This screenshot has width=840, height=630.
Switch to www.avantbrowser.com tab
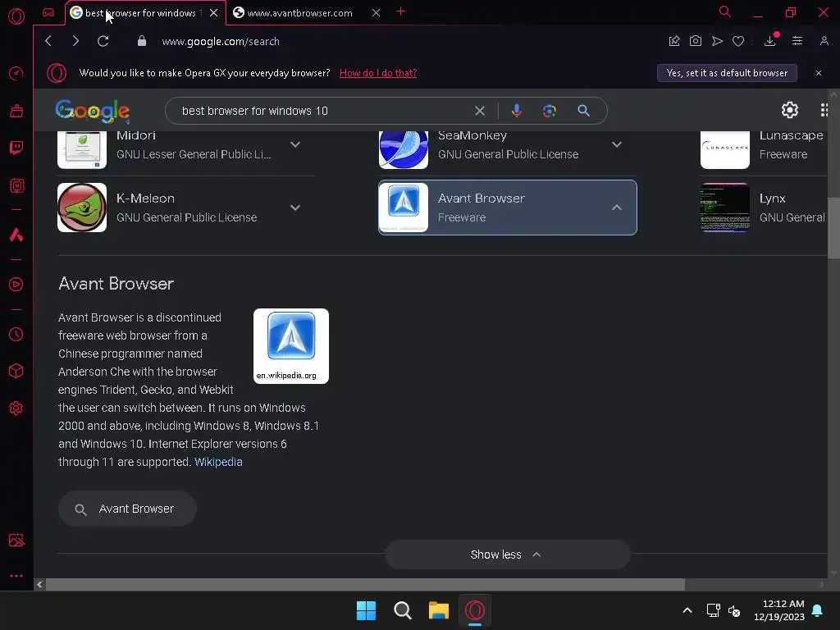click(299, 13)
